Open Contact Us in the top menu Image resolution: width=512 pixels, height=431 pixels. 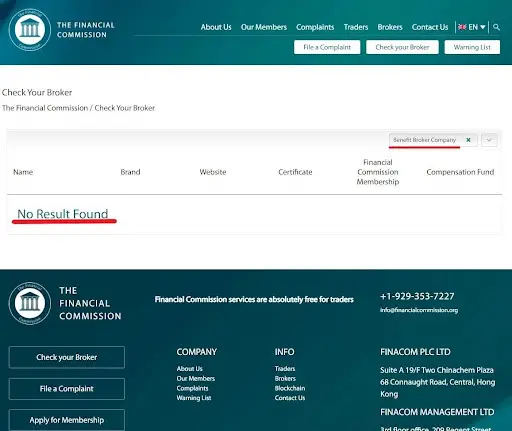[430, 27]
